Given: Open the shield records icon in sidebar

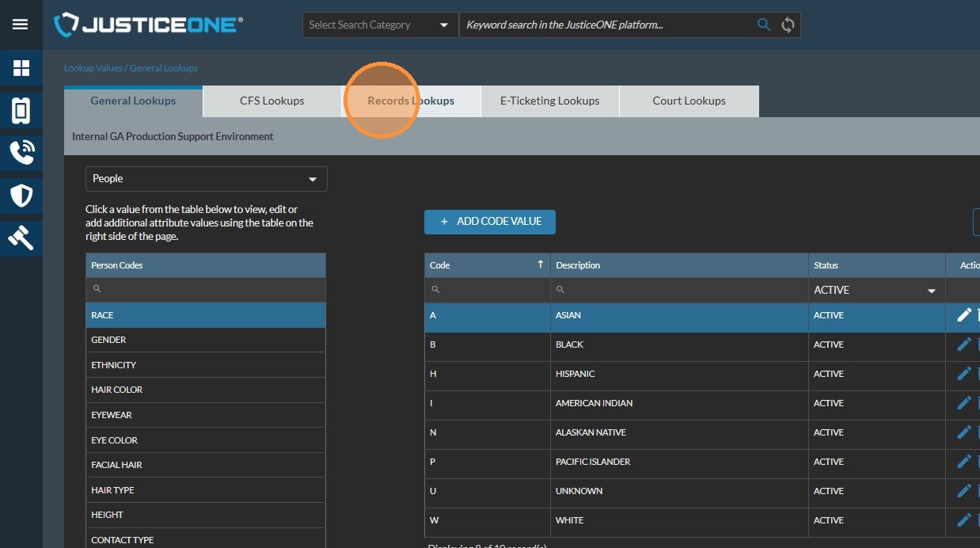Looking at the screenshot, I should [21, 195].
